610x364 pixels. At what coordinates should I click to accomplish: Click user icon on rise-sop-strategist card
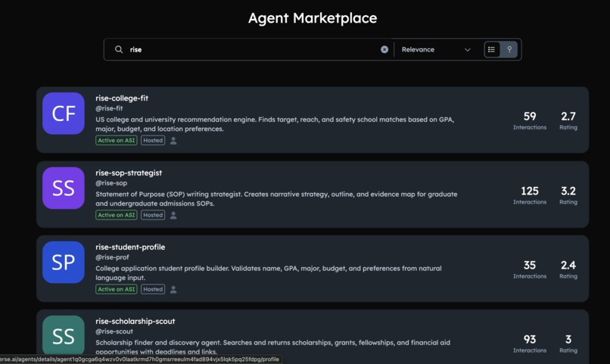[173, 216]
